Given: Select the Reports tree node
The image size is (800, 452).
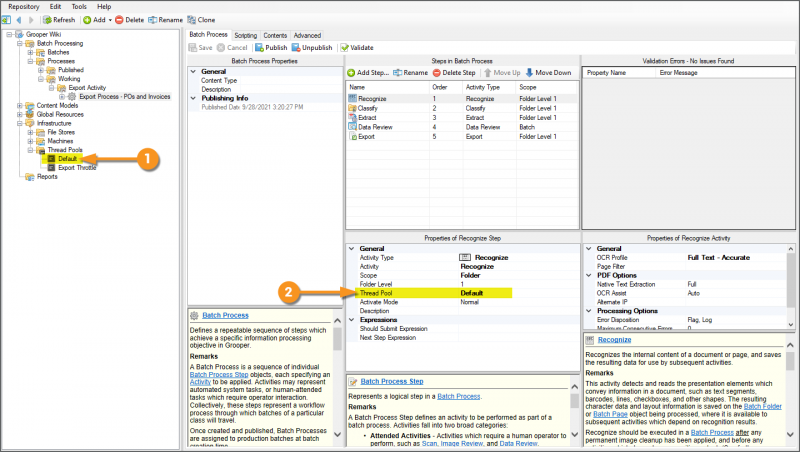Looking at the screenshot, I should pos(47,177).
